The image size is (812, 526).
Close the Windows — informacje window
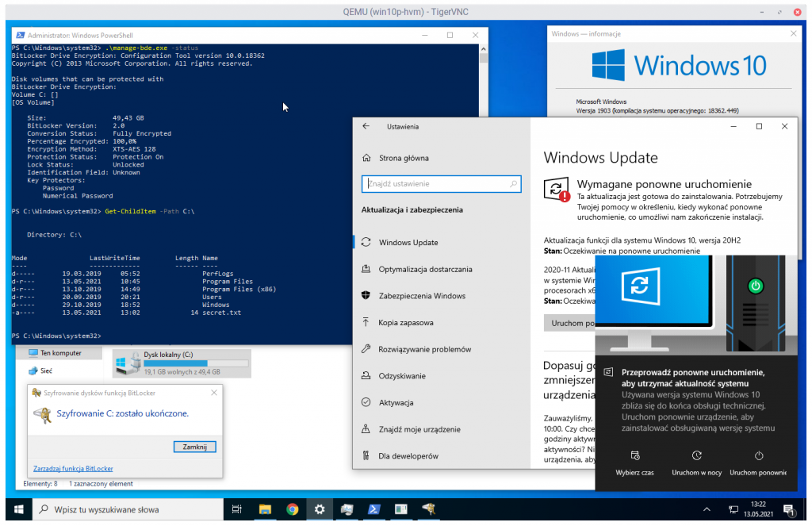[x=793, y=33]
